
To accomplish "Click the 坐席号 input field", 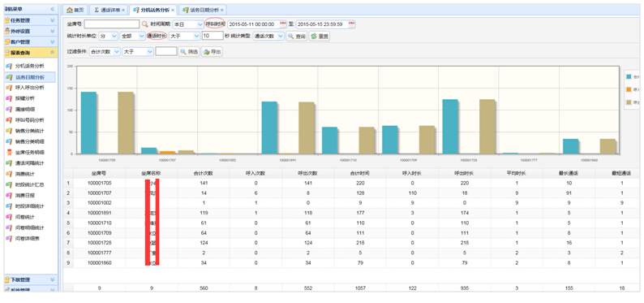I will [112, 24].
